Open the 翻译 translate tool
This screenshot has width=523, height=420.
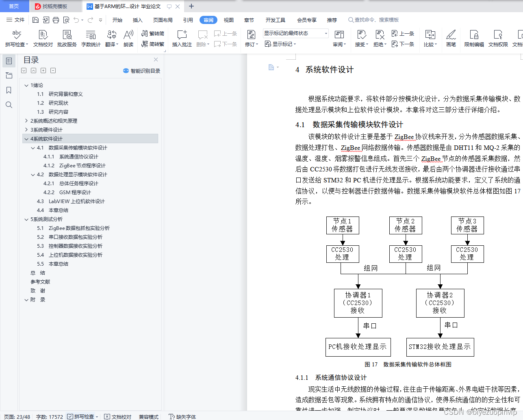(112, 39)
